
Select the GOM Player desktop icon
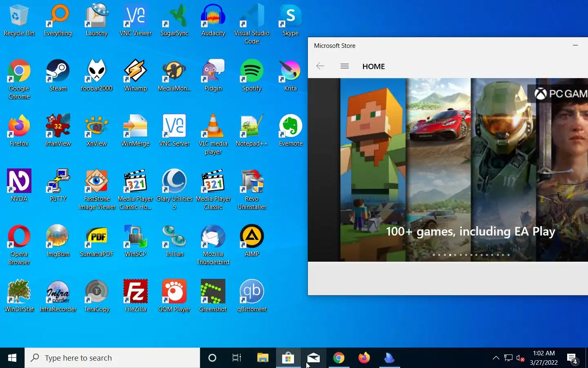174,297
